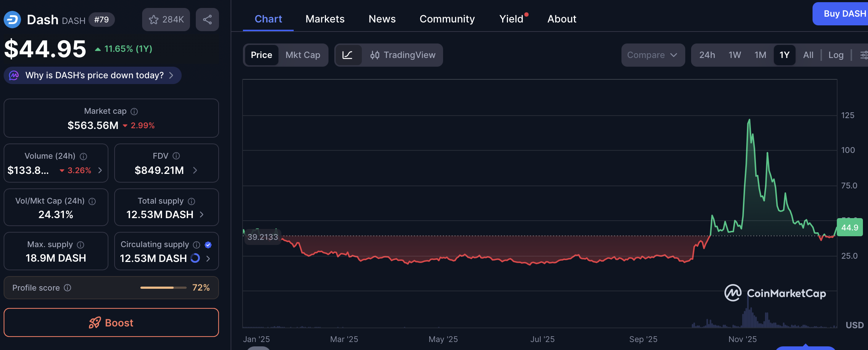This screenshot has width=868, height=350.
Task: Open the Compare dropdown
Action: pyautogui.click(x=653, y=55)
